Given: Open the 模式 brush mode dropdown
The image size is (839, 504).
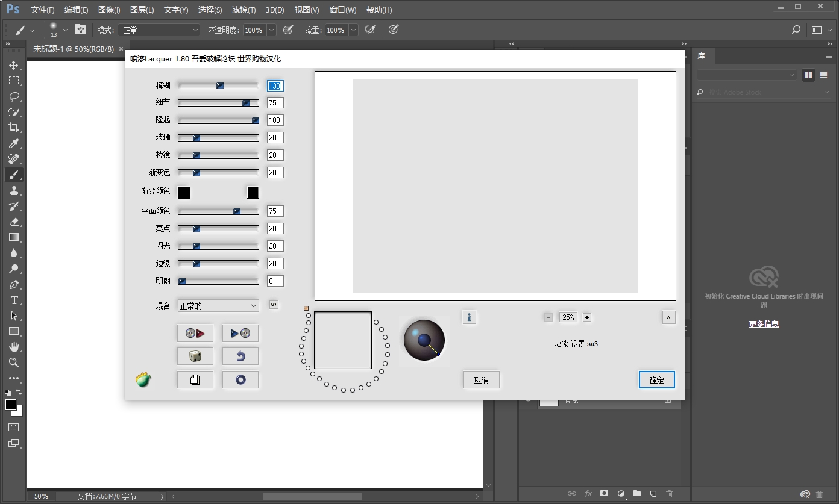Looking at the screenshot, I should pyautogui.click(x=159, y=30).
